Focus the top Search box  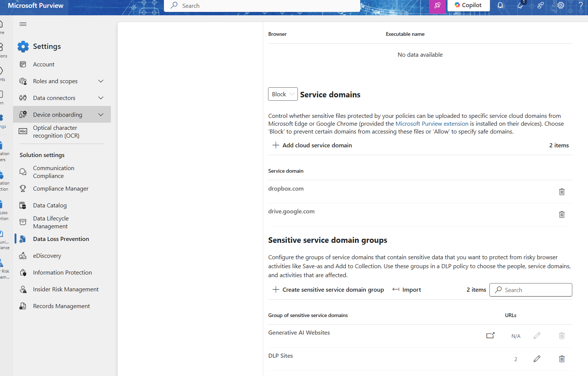(x=262, y=6)
